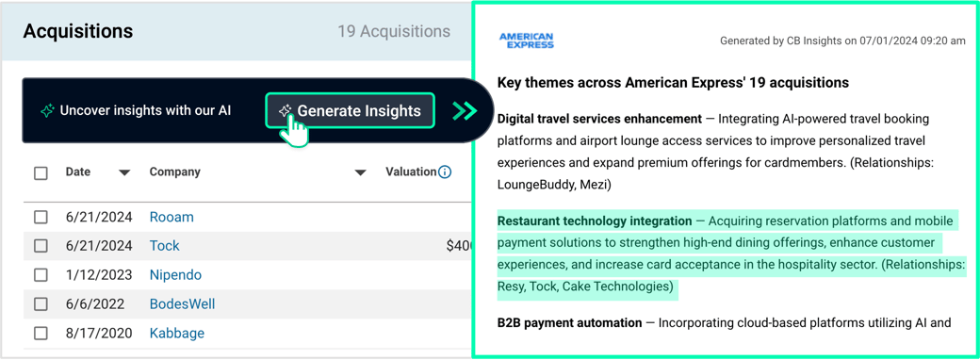The width and height of the screenshot is (980, 360).
Task: Click the Digital travel services enhancement heading
Action: (x=599, y=119)
